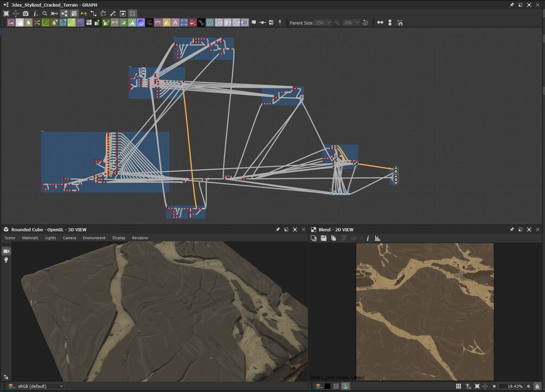Open the Parent Size width dropdown

click(324, 23)
